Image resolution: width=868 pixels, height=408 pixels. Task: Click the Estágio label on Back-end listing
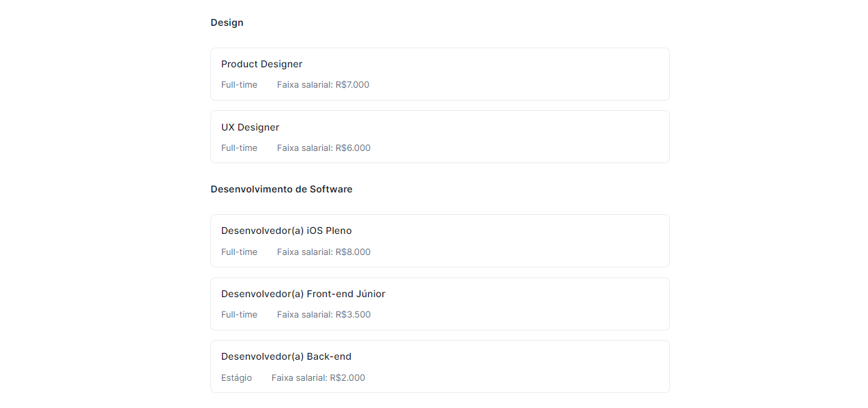click(236, 377)
